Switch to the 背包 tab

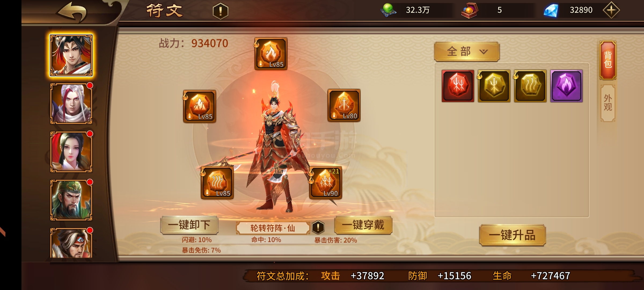[608, 60]
